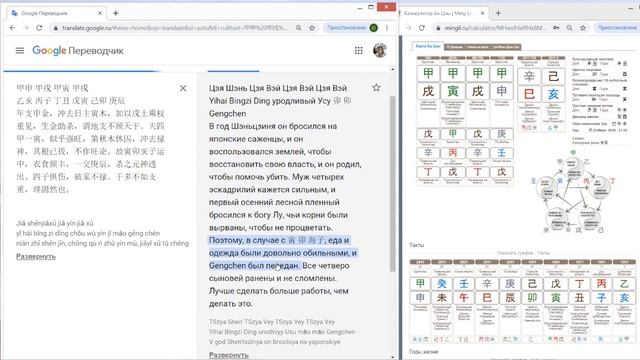Viewport: 640px width, 360px height.
Task: Go forward in the Google Переводчик window
Action: click(26, 28)
